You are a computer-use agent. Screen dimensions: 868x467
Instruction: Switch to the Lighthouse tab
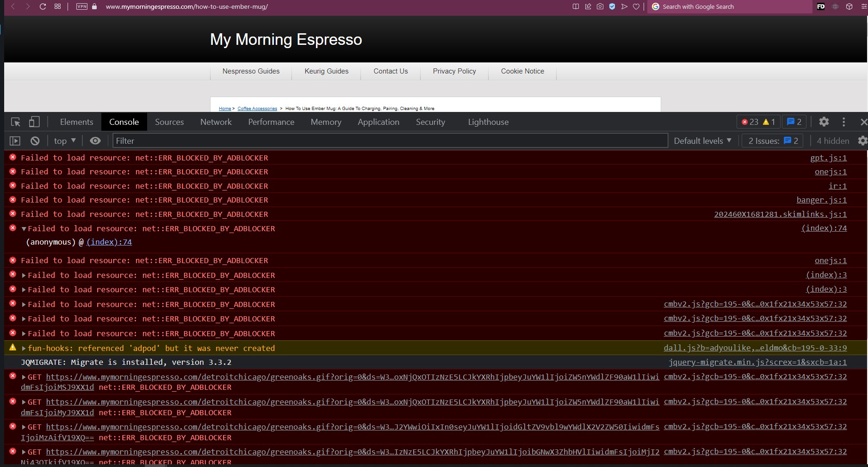[x=488, y=122]
